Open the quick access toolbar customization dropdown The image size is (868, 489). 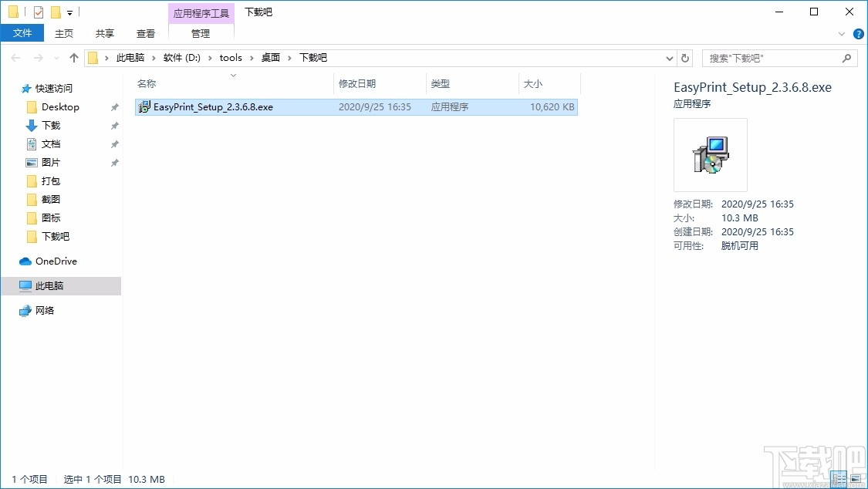coord(69,12)
